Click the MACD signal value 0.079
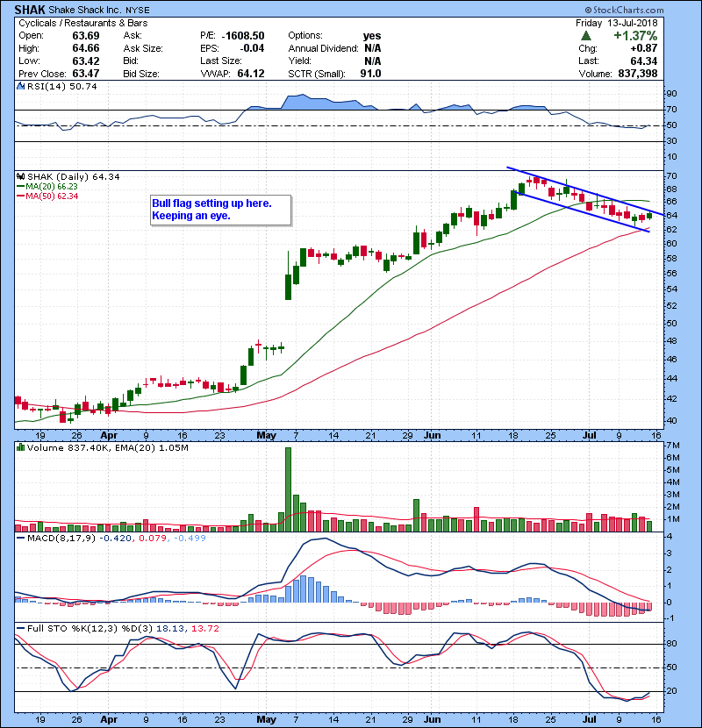The height and width of the screenshot is (728, 702). [x=153, y=538]
